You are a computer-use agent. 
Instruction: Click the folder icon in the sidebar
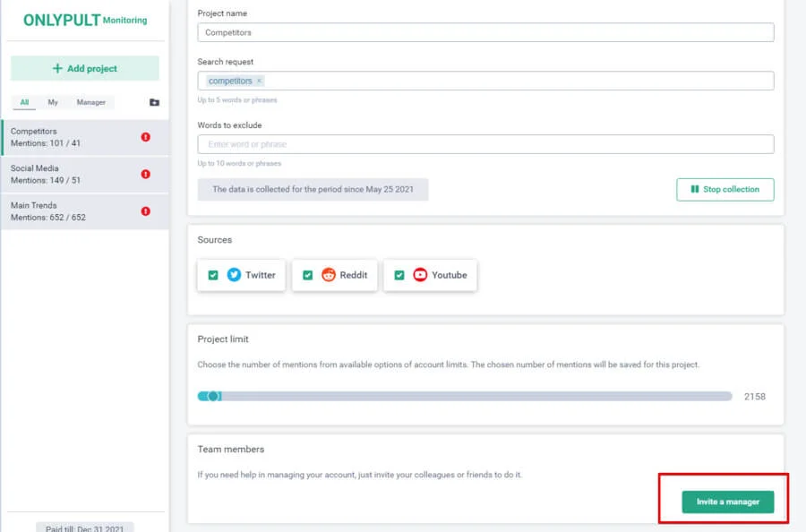pyautogui.click(x=154, y=103)
